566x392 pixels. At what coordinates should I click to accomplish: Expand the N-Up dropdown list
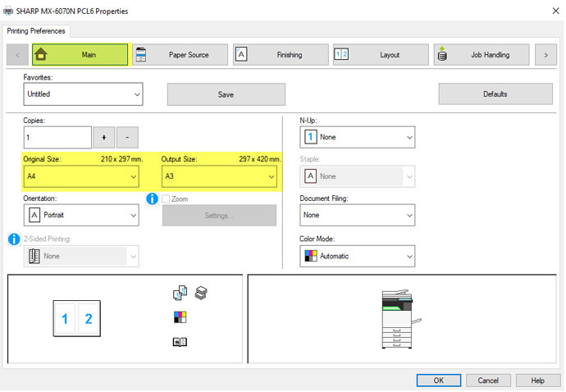pyautogui.click(x=357, y=137)
